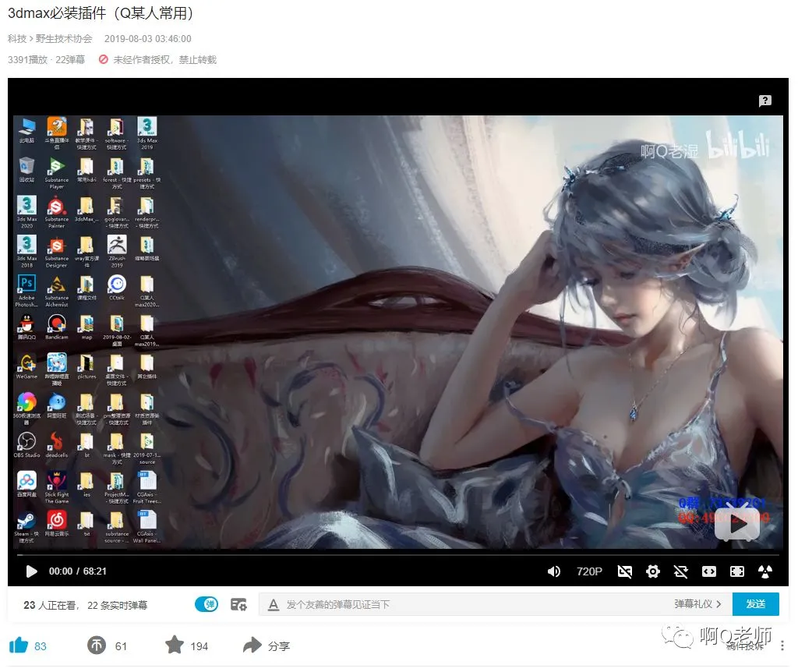Click the 其它插件 folder
The width and height of the screenshot is (798, 672).
coord(147,366)
